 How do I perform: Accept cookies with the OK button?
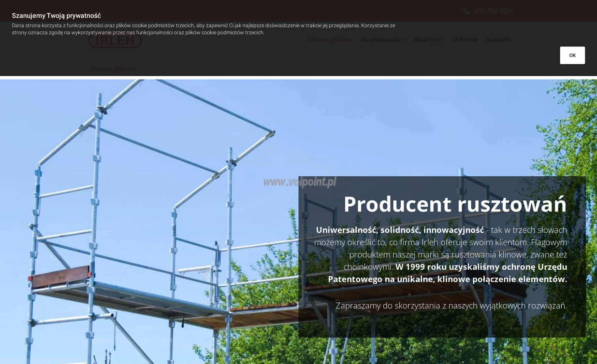(x=572, y=56)
